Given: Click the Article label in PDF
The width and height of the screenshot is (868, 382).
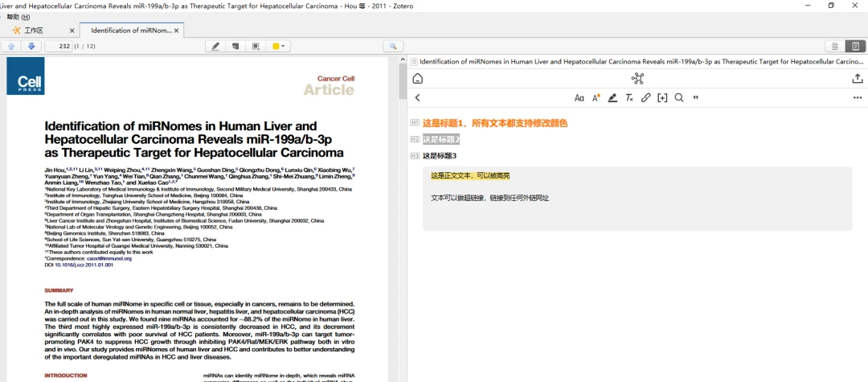Looking at the screenshot, I should pyautogui.click(x=329, y=90).
